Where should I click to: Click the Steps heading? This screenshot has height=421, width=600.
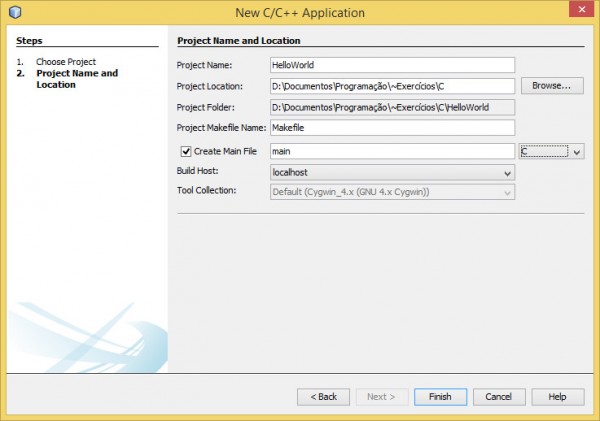click(x=29, y=41)
